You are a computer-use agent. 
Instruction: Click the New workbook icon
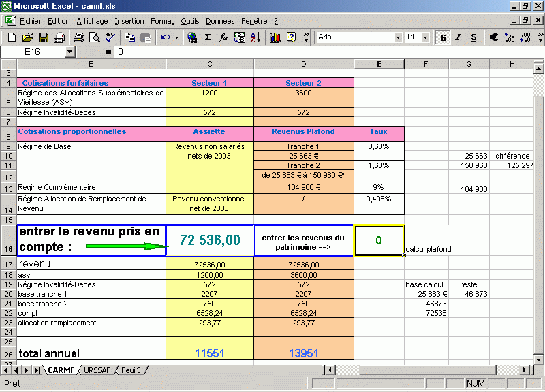(x=12, y=37)
